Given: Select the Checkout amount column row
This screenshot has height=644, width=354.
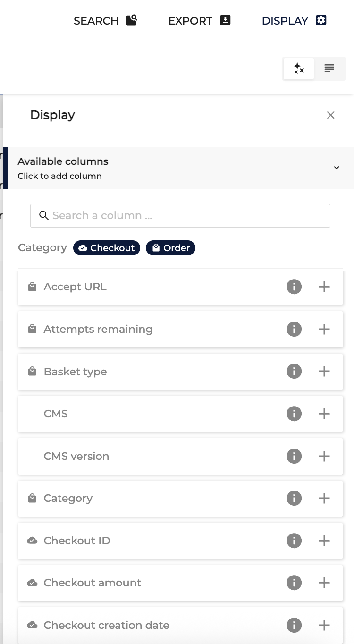Looking at the screenshot, I should 142,583.
